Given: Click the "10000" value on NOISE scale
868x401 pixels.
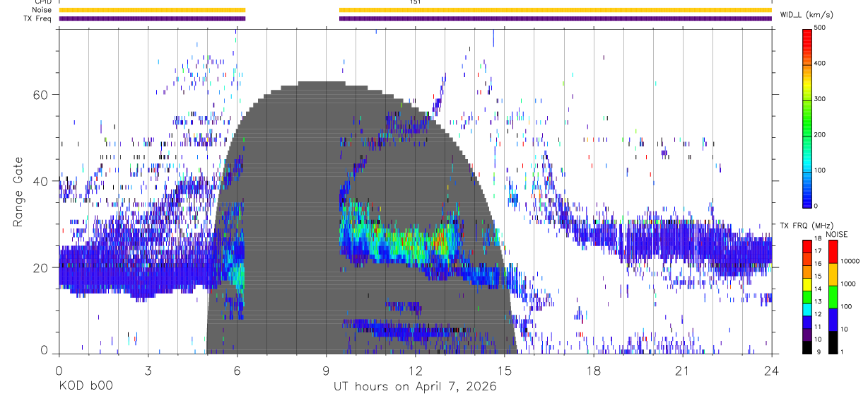Looking at the screenshot, I should coord(850,261).
